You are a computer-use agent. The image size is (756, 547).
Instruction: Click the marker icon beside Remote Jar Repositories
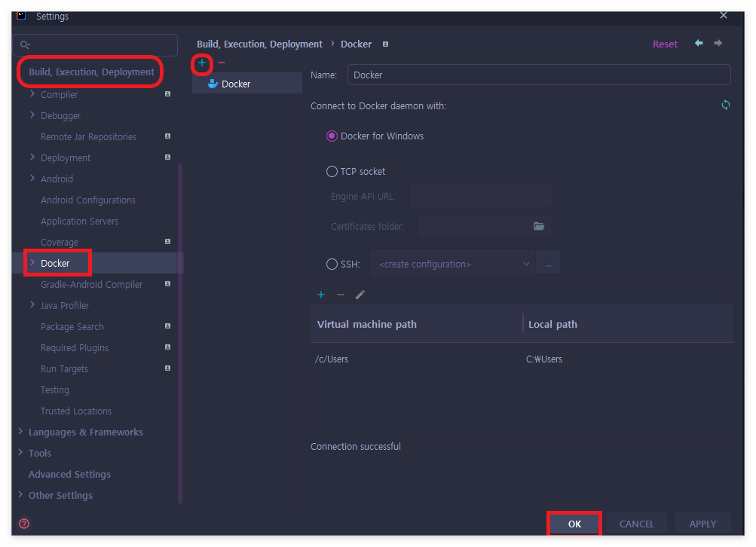coord(167,136)
